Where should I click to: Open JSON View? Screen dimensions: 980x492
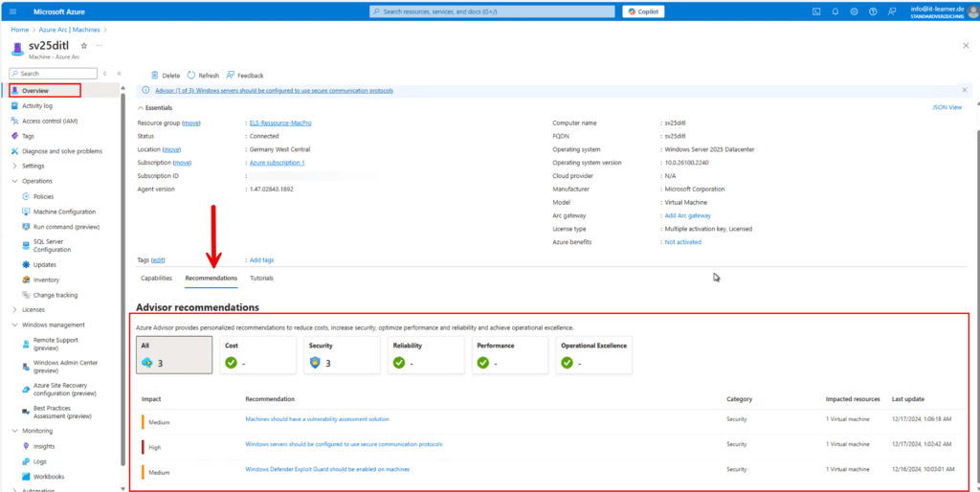(x=947, y=107)
